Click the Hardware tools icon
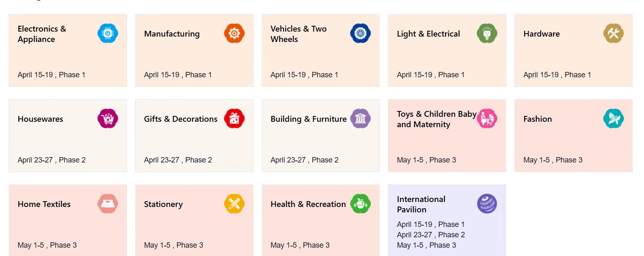Image resolution: width=644 pixels, height=256 pixels. coord(614,34)
